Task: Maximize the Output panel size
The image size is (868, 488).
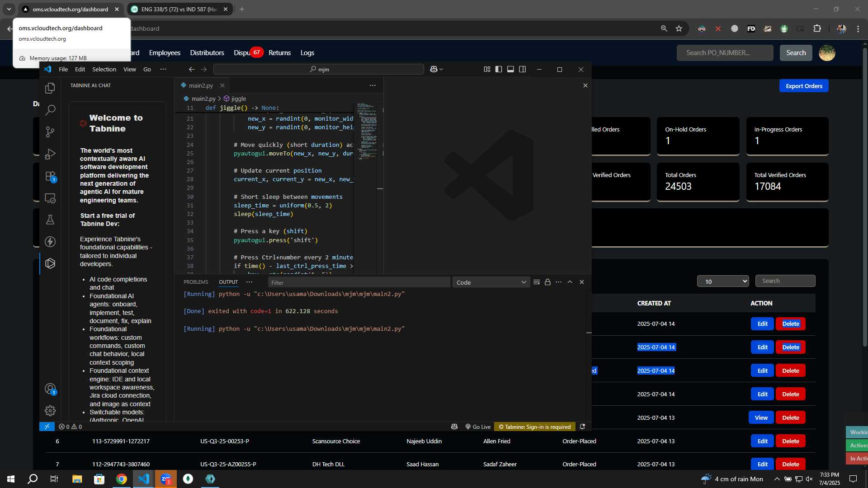Action: click(570, 282)
